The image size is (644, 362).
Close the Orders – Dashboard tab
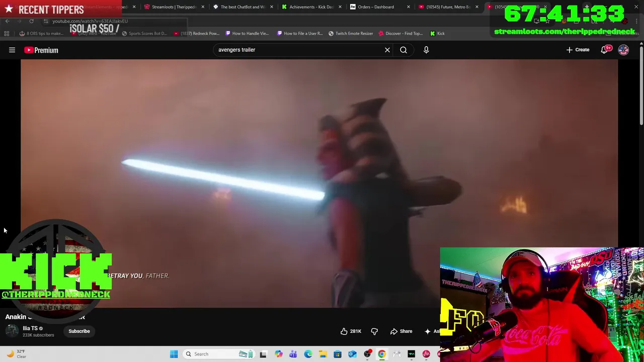(408, 7)
